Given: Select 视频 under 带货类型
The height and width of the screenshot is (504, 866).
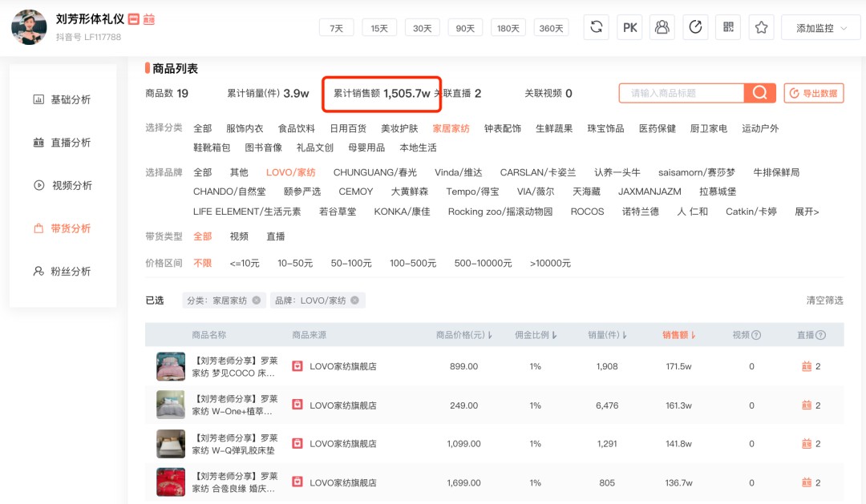Looking at the screenshot, I should 239,236.
